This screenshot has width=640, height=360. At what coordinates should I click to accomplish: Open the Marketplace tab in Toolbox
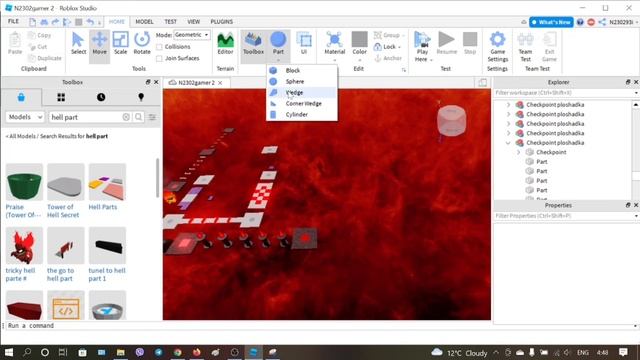point(21,97)
